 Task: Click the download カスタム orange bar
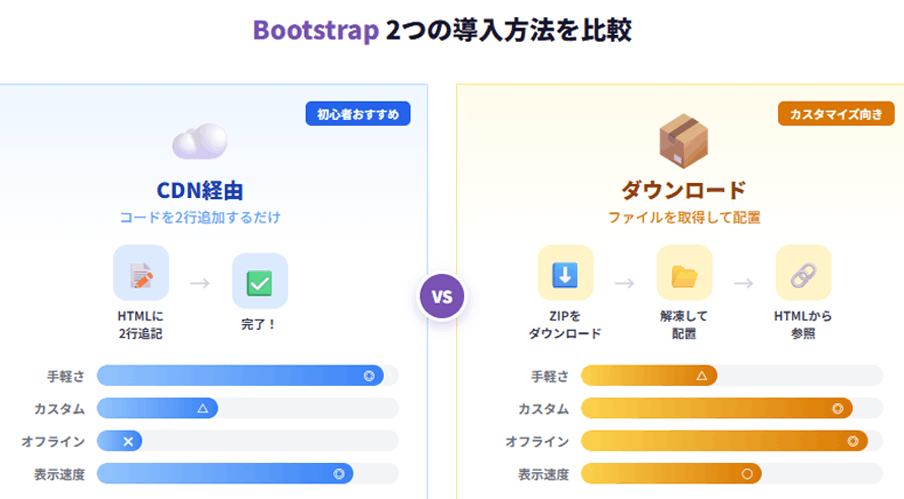click(716, 408)
